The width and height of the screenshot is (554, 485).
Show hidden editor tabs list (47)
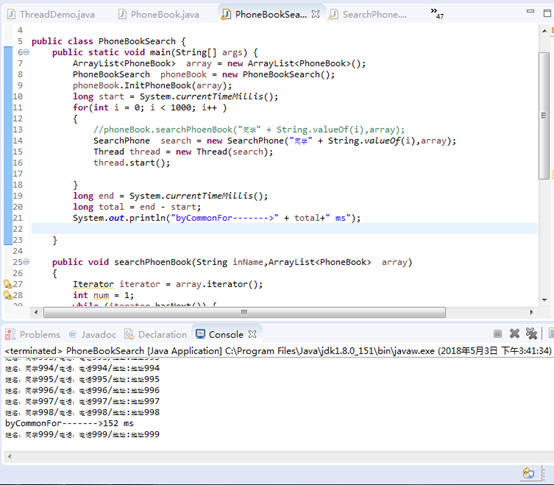click(437, 13)
